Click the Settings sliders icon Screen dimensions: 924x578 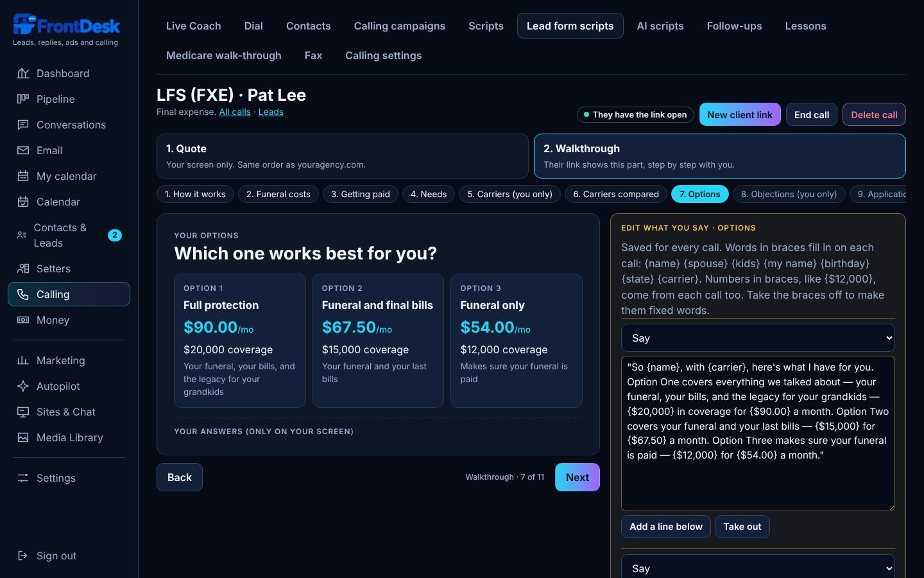23,478
